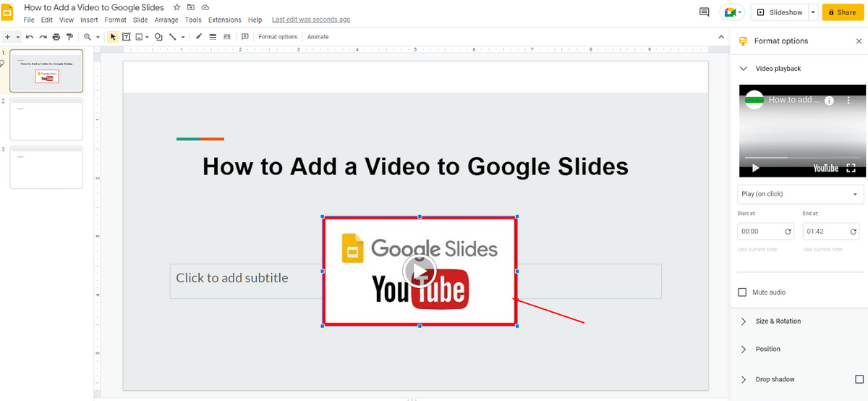Screen dimensions: 868x401
Task: Click the Insert image toolbar icon
Action: pos(139,37)
